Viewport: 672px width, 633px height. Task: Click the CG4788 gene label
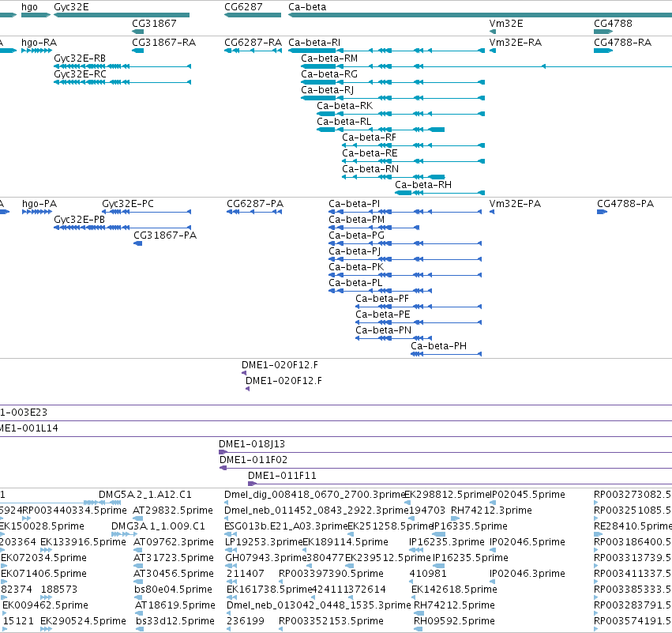[613, 24]
